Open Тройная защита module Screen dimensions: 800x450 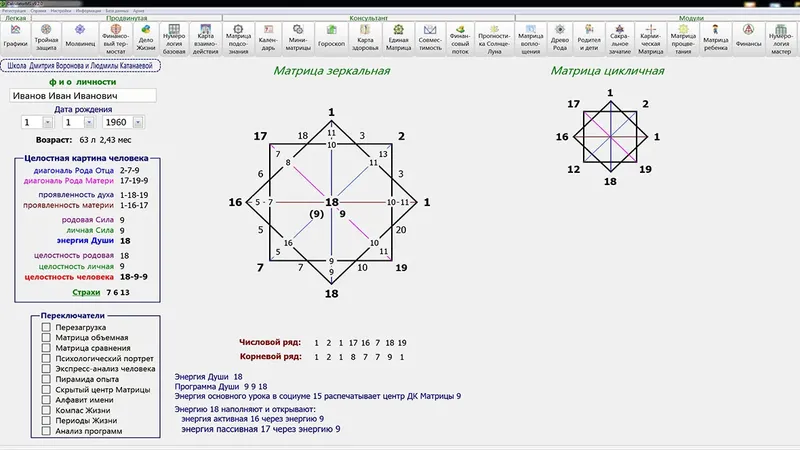click(46, 39)
